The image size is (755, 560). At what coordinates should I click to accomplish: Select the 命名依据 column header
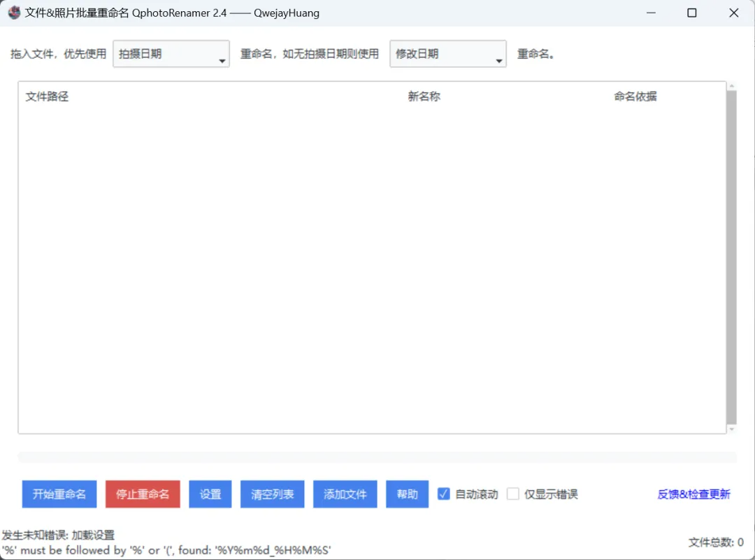635,96
